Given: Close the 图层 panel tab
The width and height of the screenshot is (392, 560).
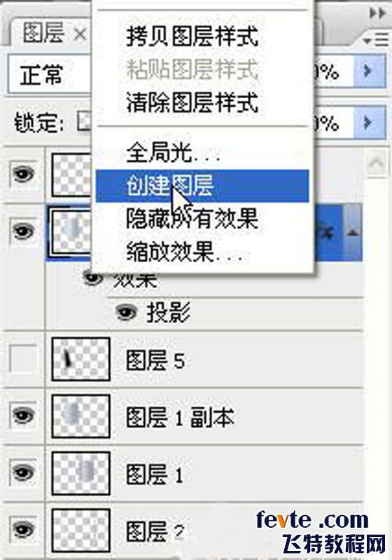Looking at the screenshot, I should pos(80,34).
